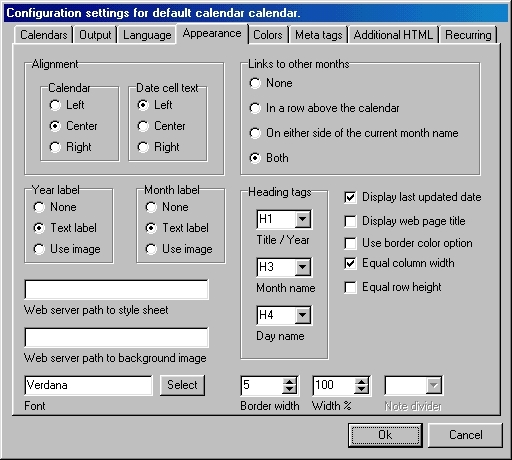Set Year label to Use image
The width and height of the screenshot is (512, 460).
click(39, 249)
